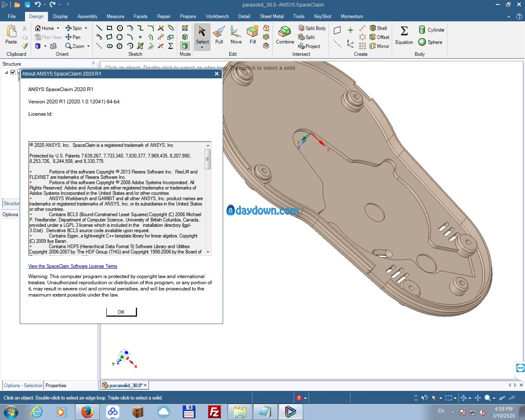Click the Save icon in quick access toolbar
This screenshot has height=420, width=525.
[x=27, y=5]
